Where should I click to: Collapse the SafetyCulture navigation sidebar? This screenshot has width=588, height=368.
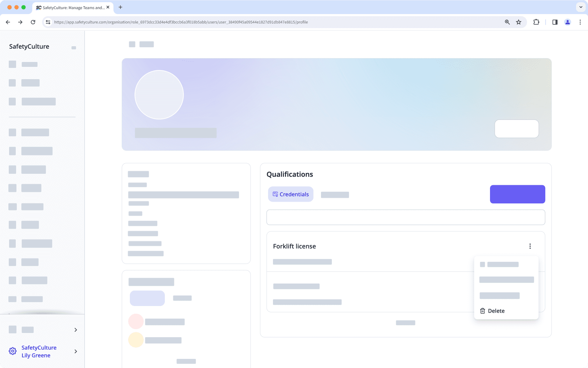click(x=73, y=48)
